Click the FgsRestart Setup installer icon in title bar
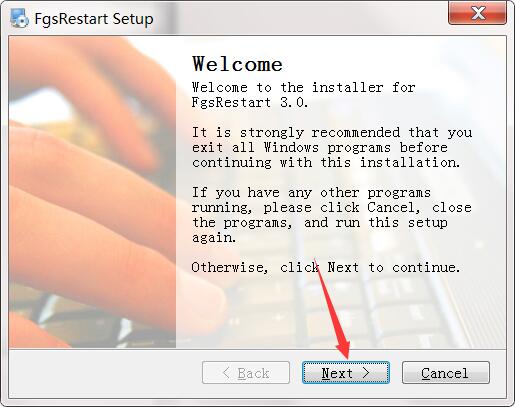This screenshot has height=407, width=515. point(19,18)
